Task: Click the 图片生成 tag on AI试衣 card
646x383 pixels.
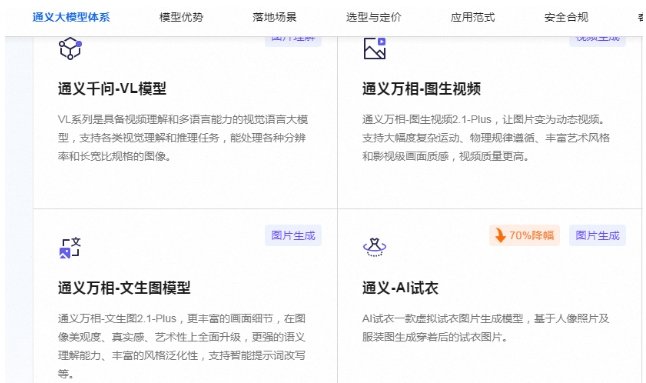Action: click(x=597, y=235)
